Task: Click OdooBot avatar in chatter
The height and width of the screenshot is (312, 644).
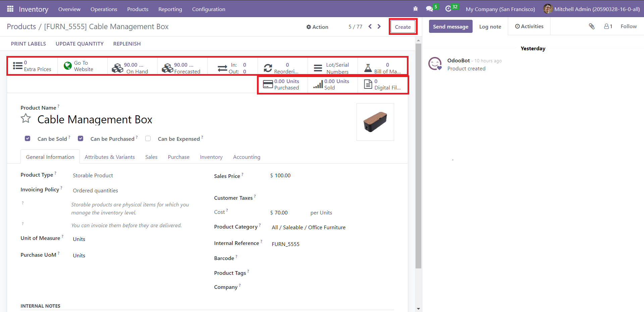Action: (x=435, y=64)
